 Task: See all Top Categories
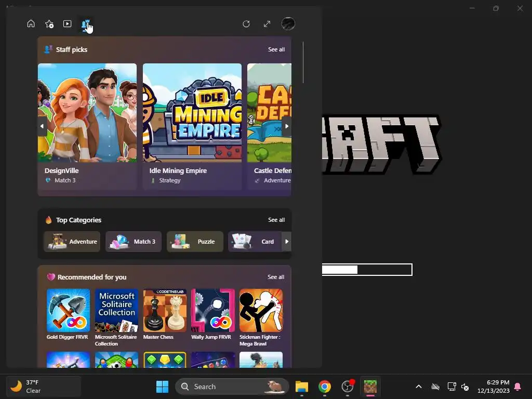coord(276,220)
